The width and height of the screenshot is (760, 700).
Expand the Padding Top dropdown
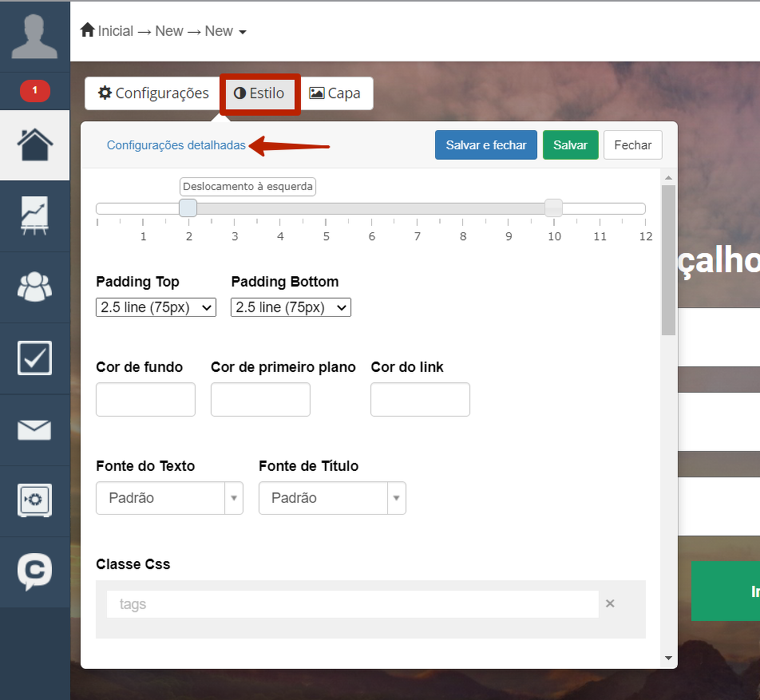click(x=156, y=307)
